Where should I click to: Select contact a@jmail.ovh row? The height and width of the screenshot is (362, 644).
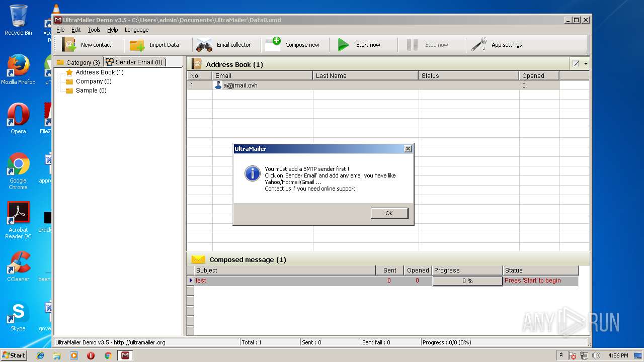[x=373, y=85]
